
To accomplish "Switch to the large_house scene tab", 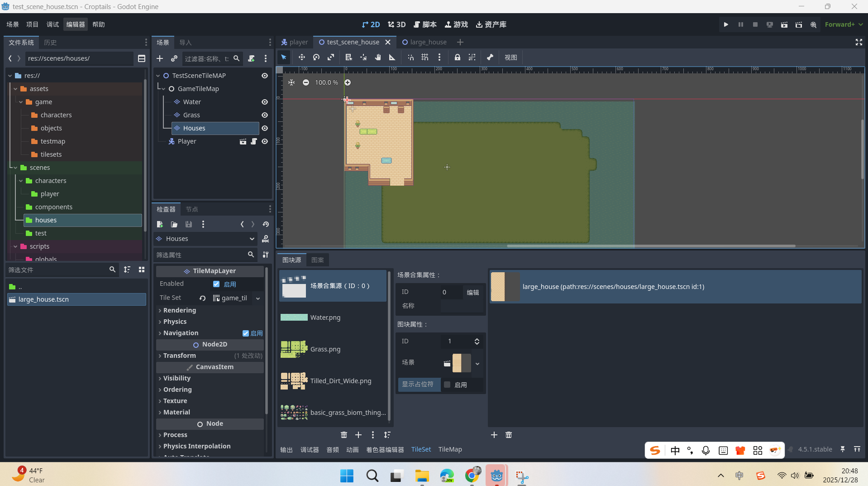I will tap(428, 42).
